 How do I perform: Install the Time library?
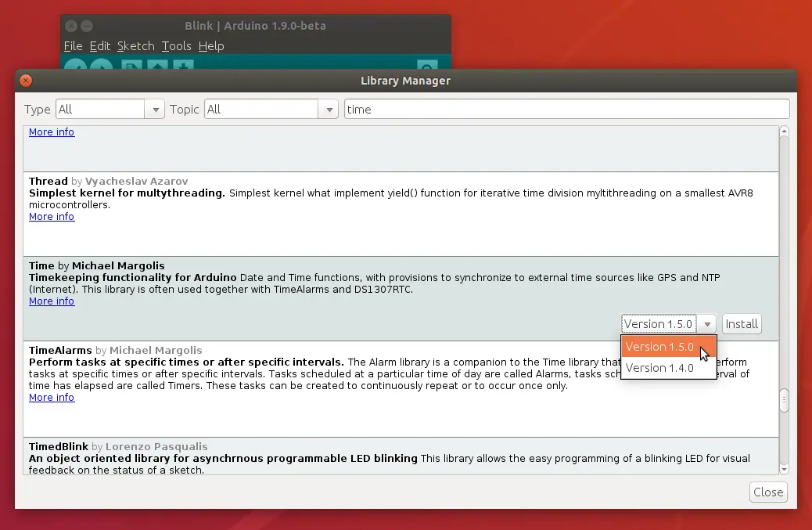[741, 324]
